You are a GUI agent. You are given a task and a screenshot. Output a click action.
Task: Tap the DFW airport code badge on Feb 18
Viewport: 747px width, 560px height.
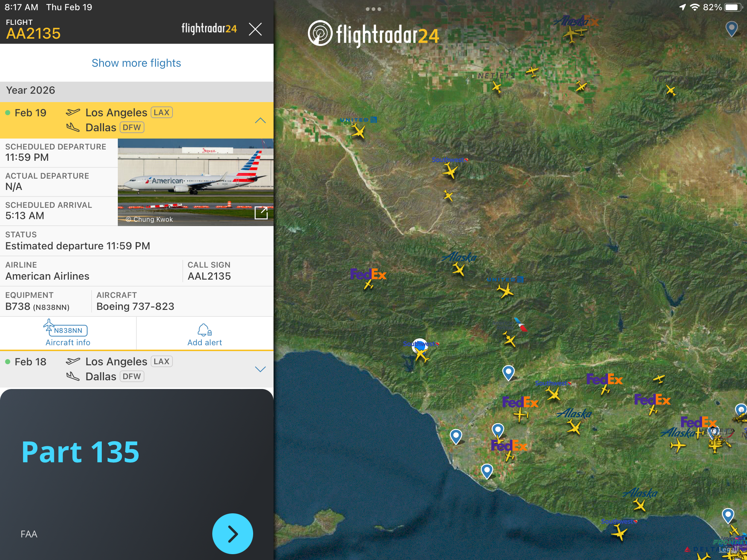click(x=132, y=376)
